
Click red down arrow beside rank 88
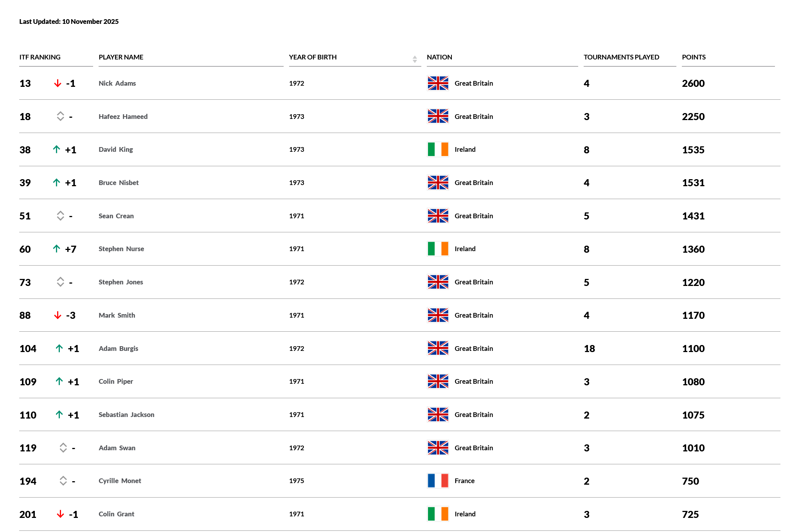[58, 315]
